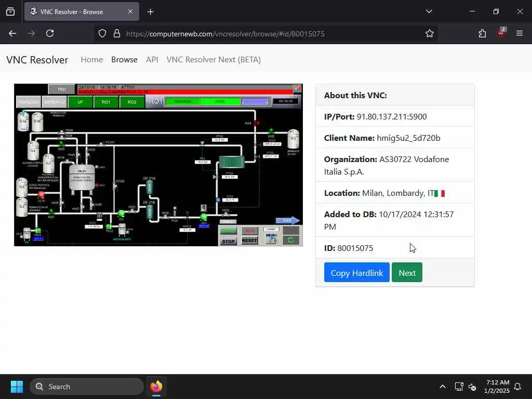This screenshot has height=399, width=532.
Task: Expand the list all tabs chevron
Action: coord(429,11)
